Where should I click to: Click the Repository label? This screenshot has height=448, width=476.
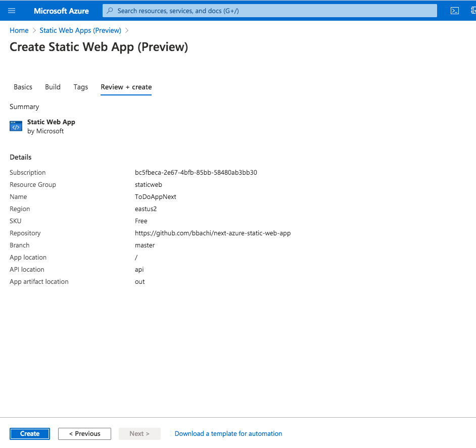25,233
